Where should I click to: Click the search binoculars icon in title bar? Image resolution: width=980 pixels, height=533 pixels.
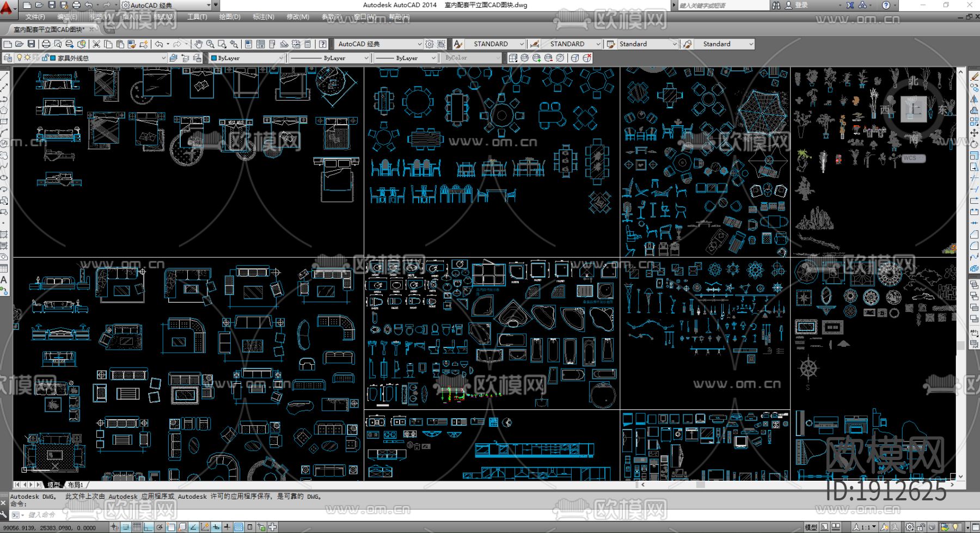776,5
